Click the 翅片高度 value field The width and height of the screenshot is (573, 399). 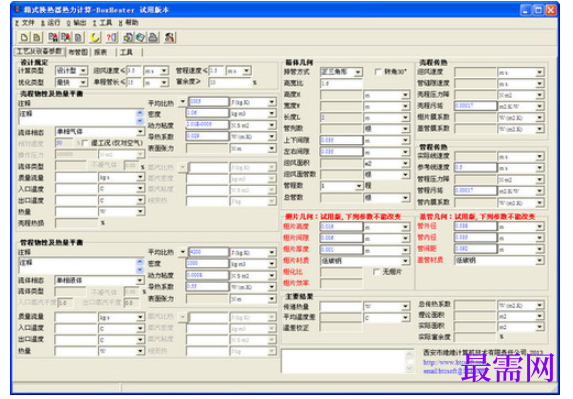341,227
